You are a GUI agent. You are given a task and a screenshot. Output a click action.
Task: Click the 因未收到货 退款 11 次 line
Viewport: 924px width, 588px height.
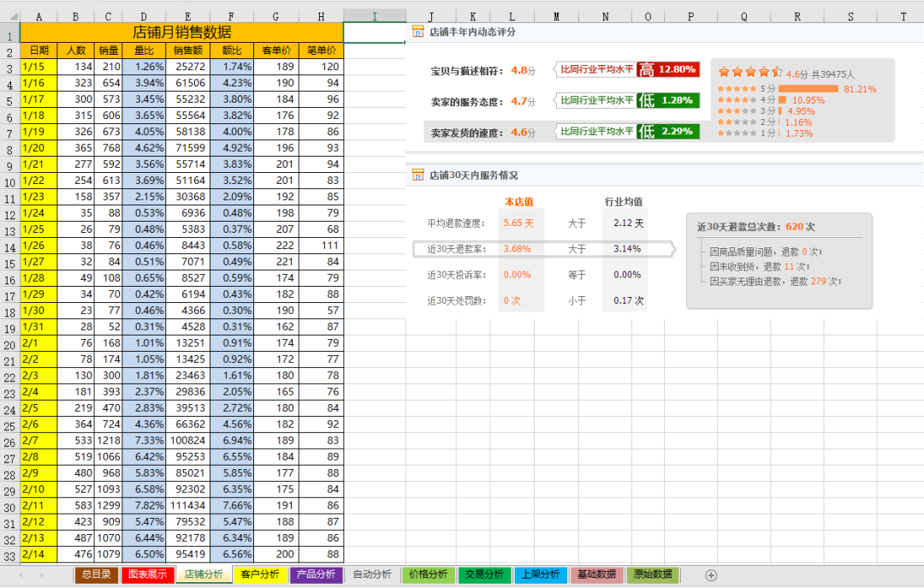point(759,266)
